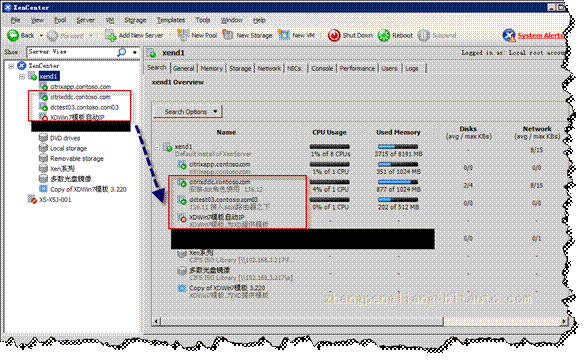Click the horizontal scrollbar right arrow

[x=563, y=321]
